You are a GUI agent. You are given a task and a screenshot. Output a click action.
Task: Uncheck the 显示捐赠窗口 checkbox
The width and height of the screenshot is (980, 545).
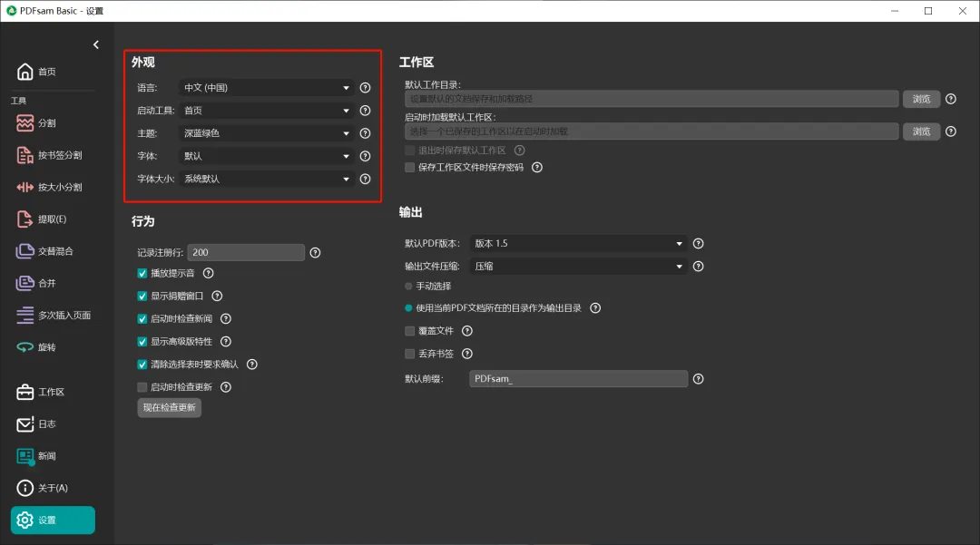[142, 296]
